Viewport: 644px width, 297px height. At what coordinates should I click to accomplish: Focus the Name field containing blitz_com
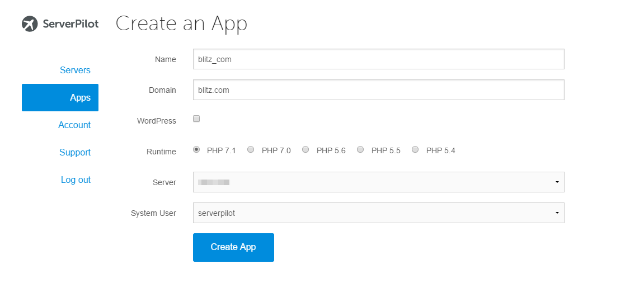point(378,59)
